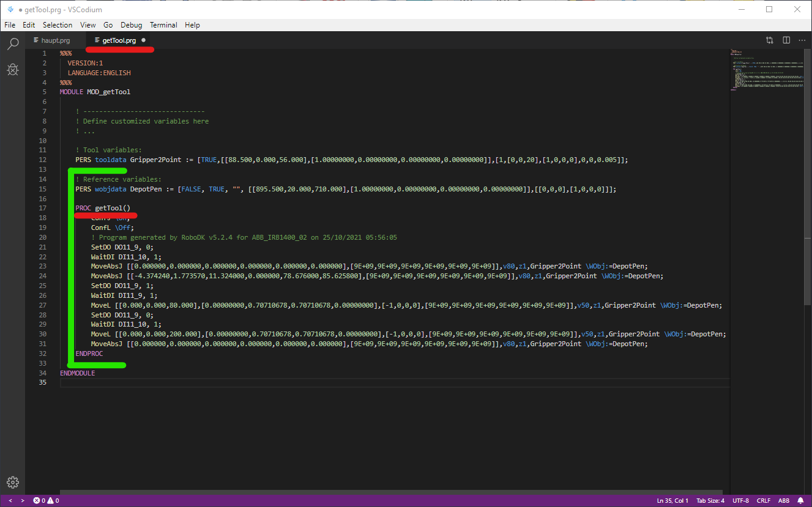The width and height of the screenshot is (812, 507).
Task: Open the Selection menu
Action: [58, 25]
